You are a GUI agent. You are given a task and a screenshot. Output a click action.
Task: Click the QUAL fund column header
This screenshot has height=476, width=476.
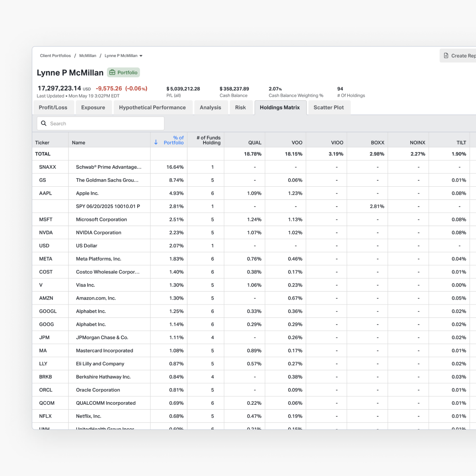coord(255,142)
